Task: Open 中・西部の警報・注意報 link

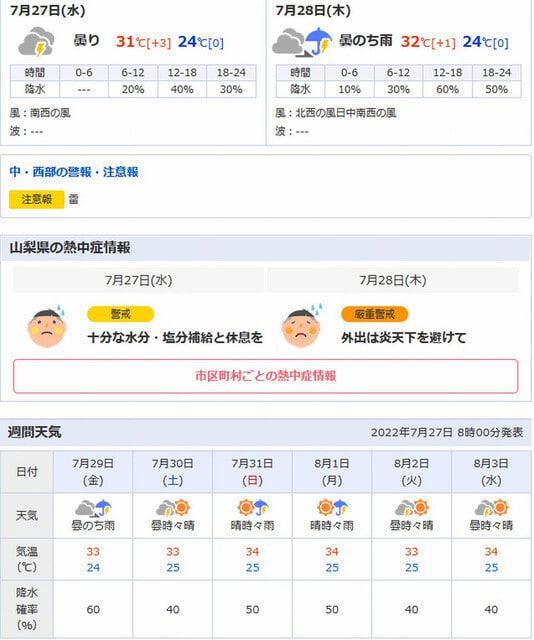Action: pyautogui.click(x=74, y=172)
